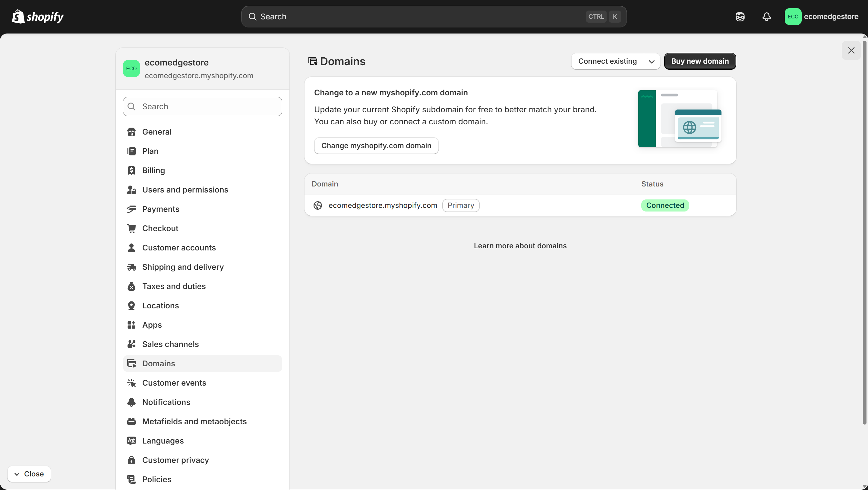Click the Languages icon in sidebar
The width and height of the screenshot is (868, 490).
click(131, 441)
